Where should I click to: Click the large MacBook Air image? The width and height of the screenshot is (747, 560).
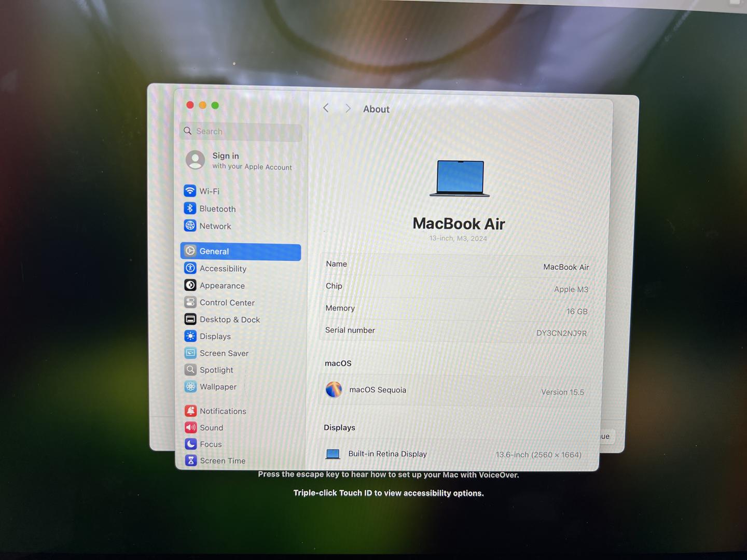[460, 178]
